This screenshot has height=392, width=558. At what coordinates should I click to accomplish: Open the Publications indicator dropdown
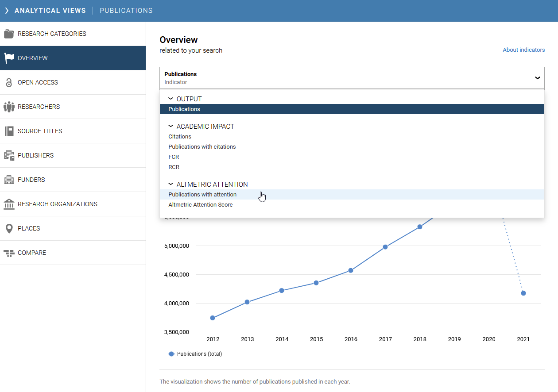click(x=352, y=78)
